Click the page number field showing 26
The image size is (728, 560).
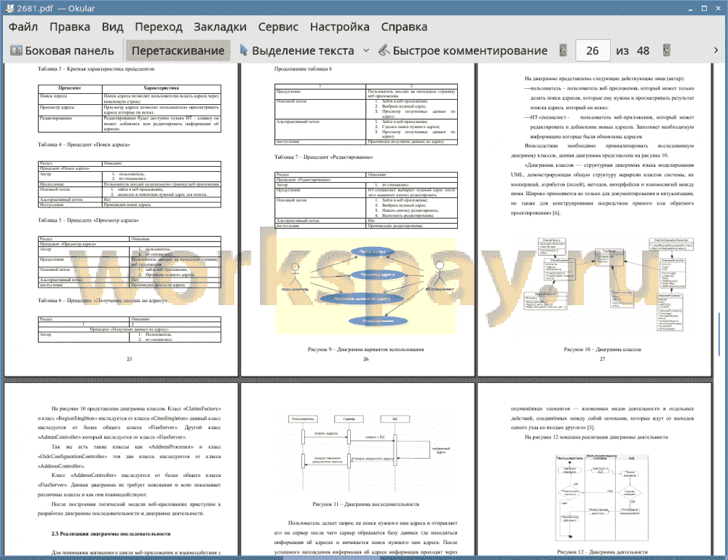pyautogui.click(x=593, y=51)
